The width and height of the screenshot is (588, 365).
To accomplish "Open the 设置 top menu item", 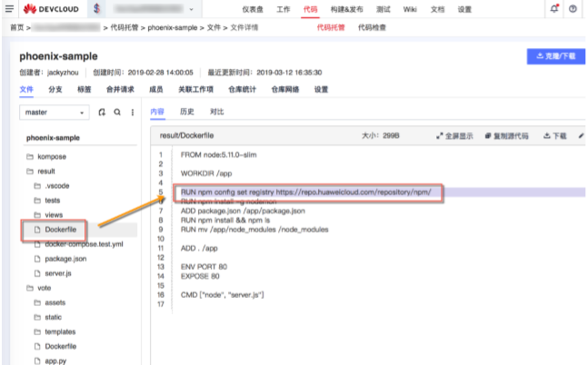I will click(x=464, y=9).
